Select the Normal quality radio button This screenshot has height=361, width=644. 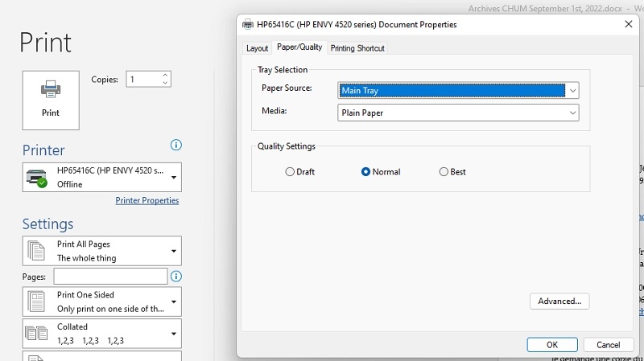381,172
